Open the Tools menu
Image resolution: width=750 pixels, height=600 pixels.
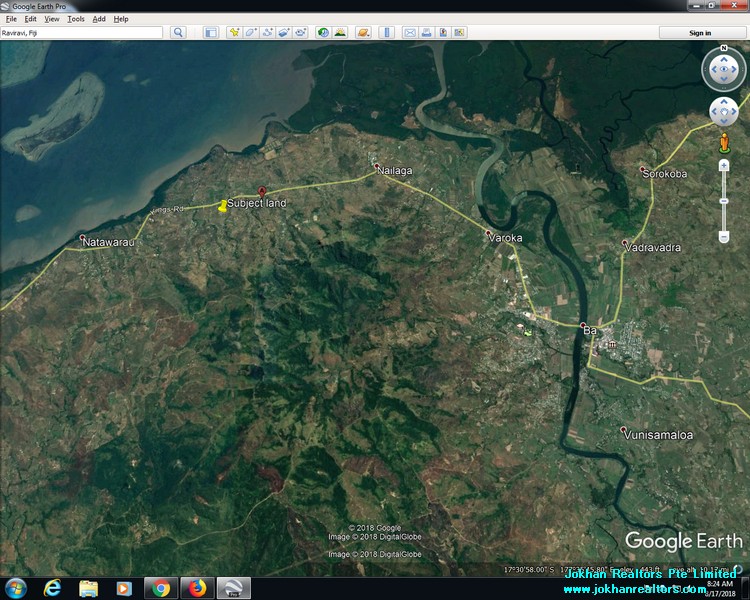(76, 19)
